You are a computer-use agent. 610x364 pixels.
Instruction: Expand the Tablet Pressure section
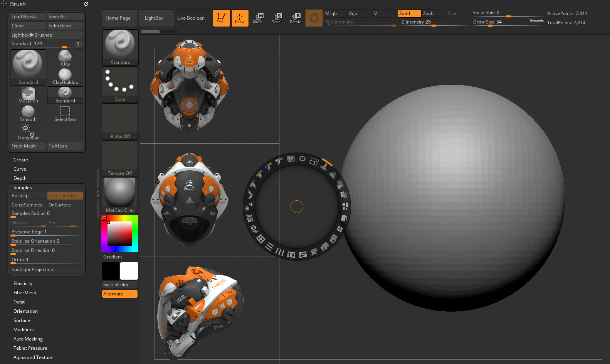[x=30, y=348]
